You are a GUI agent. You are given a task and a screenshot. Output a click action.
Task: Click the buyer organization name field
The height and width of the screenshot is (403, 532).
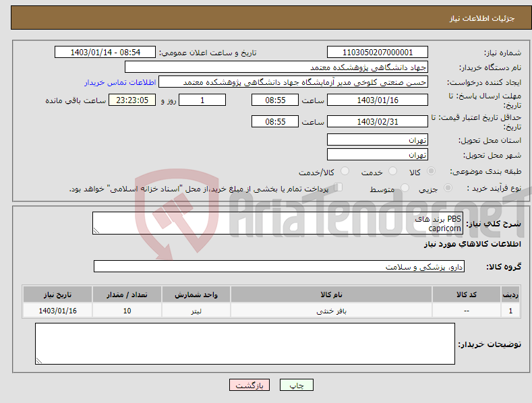click(x=276, y=67)
